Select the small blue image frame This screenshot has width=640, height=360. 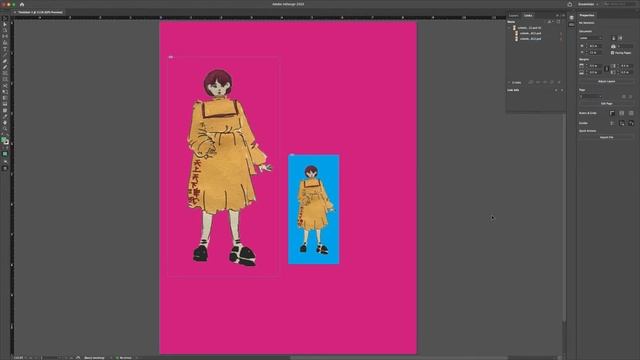[313, 209]
